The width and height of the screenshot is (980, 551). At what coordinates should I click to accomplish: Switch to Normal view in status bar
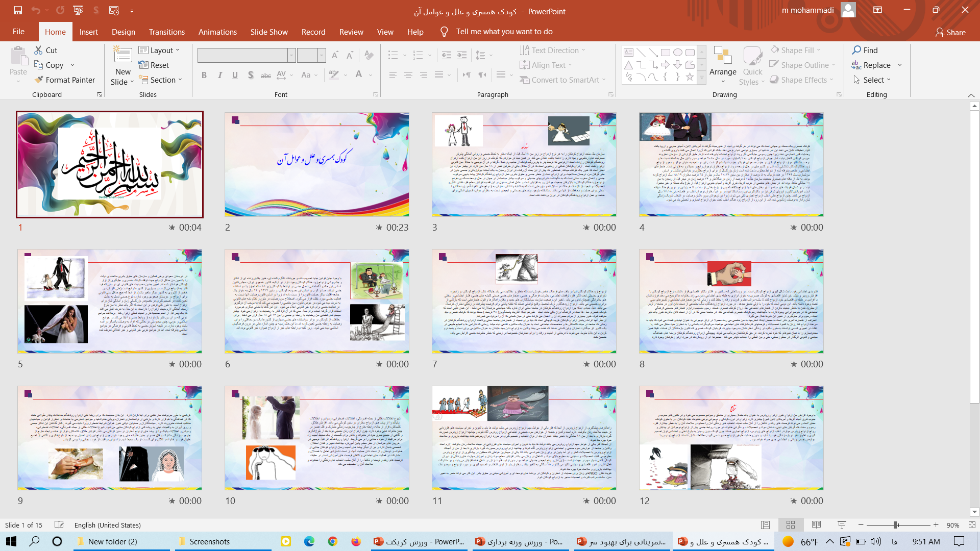[765, 525]
